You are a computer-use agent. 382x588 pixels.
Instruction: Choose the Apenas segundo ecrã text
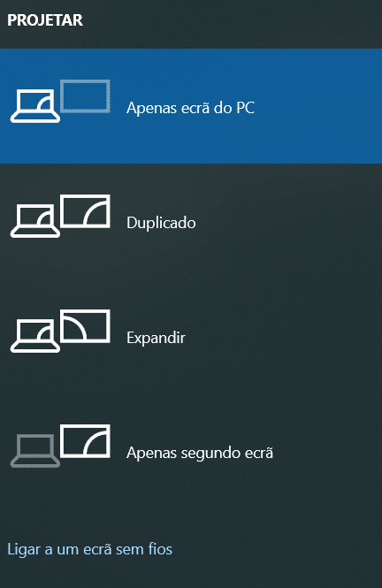click(200, 453)
